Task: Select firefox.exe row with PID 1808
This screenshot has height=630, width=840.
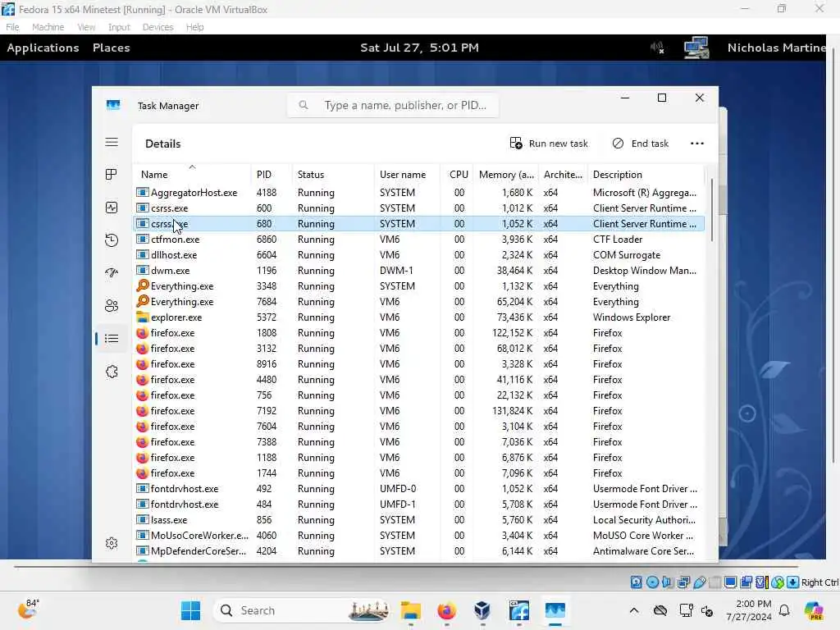Action: pos(418,332)
